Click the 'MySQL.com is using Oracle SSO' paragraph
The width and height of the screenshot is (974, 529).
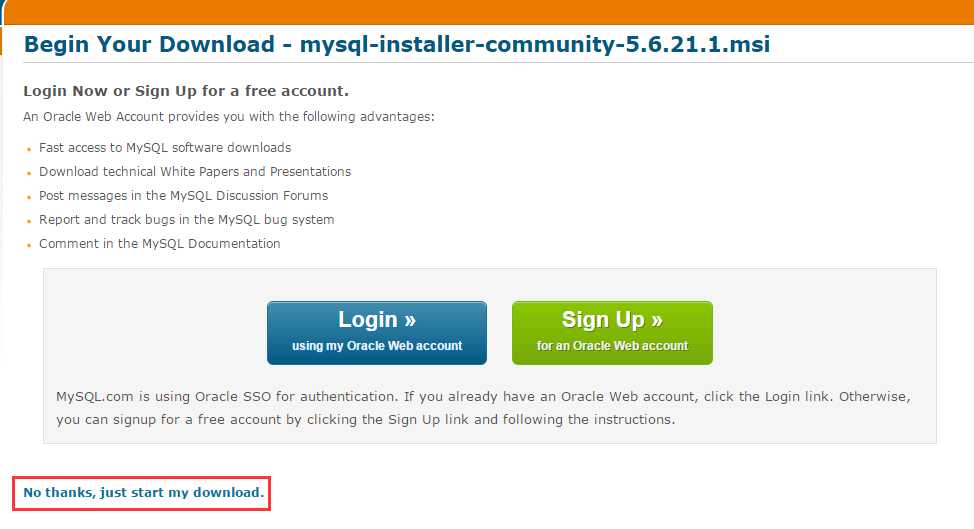point(483,408)
